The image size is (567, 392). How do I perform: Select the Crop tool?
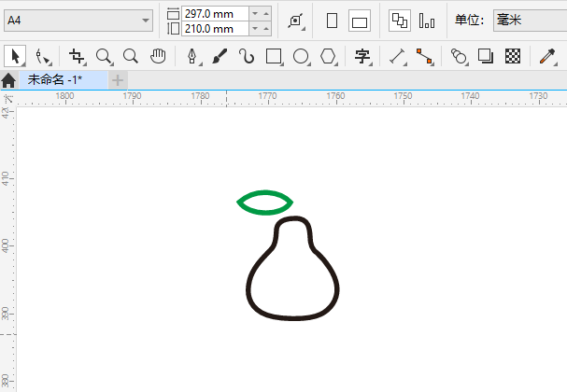click(x=77, y=56)
